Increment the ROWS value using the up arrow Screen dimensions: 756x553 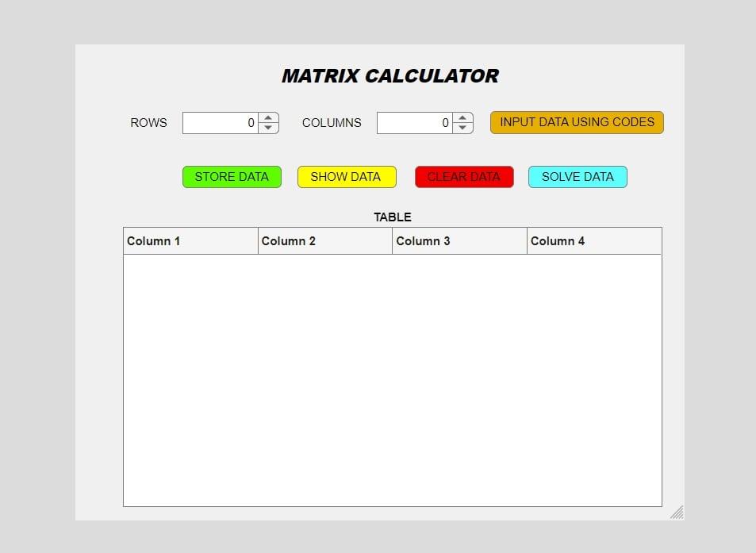268,117
